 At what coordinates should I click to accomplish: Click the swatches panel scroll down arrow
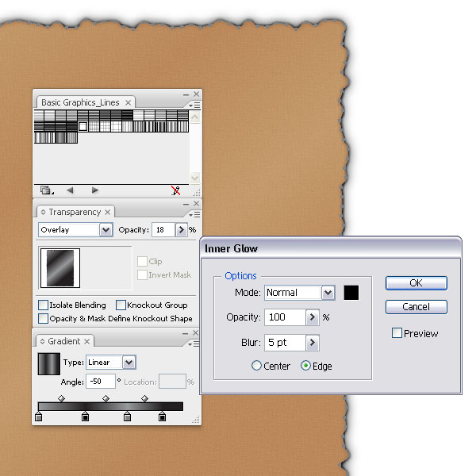pos(195,178)
